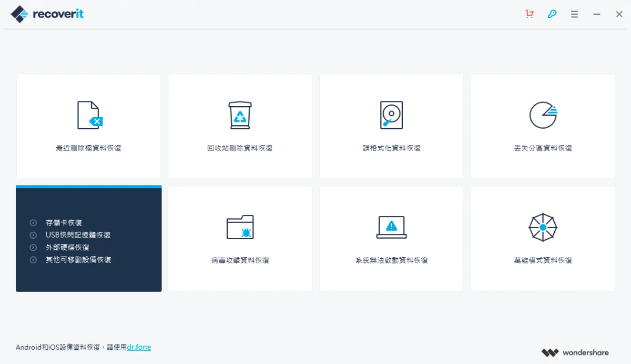Open the all-around recovery mode icon
The image size is (631, 364).
(x=542, y=227)
